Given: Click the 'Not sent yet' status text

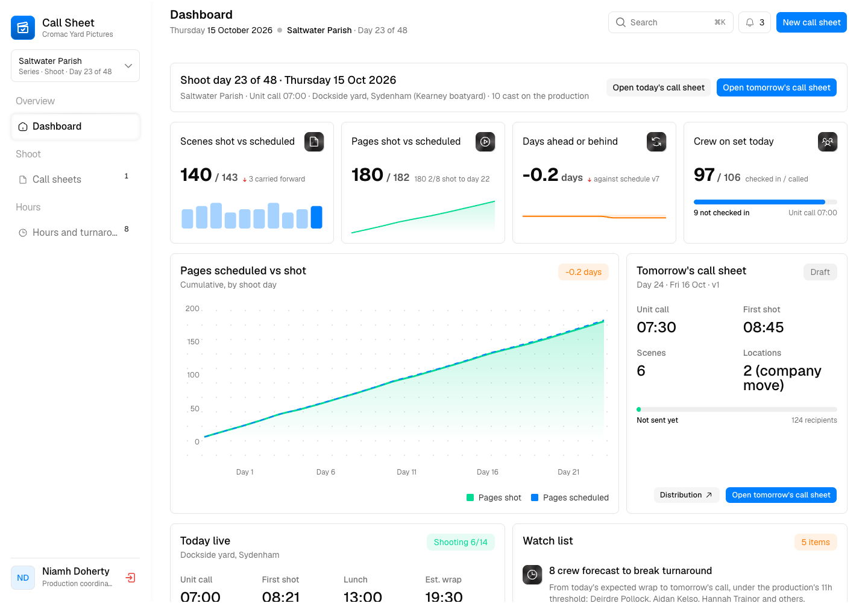Looking at the screenshot, I should click(x=657, y=420).
